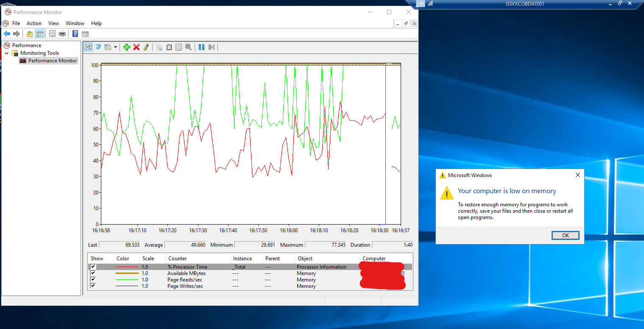The height and width of the screenshot is (329, 644).
Task: Open the Window menu
Action: [x=75, y=23]
